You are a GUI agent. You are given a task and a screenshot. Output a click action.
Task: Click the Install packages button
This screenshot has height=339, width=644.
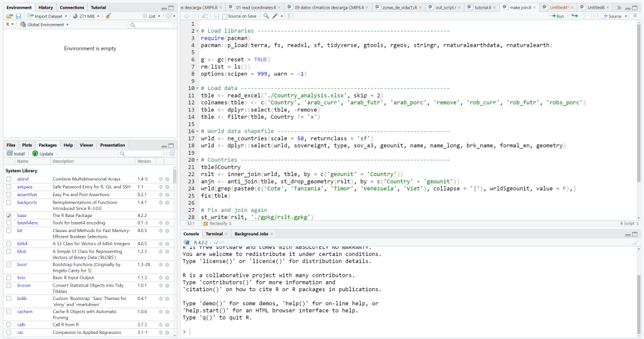16,153
